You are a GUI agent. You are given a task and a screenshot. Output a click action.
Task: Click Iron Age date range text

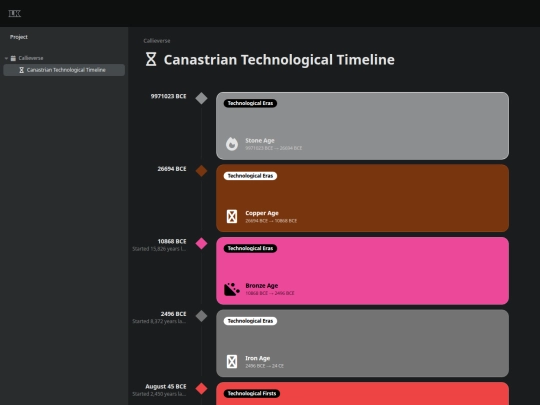[264, 366]
